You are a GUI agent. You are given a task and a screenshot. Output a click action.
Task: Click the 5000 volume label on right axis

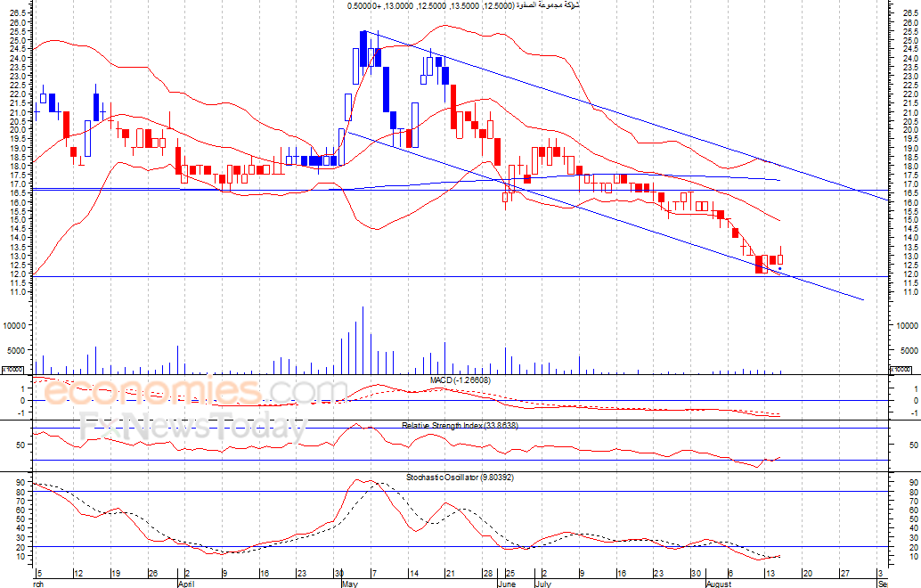click(909, 350)
